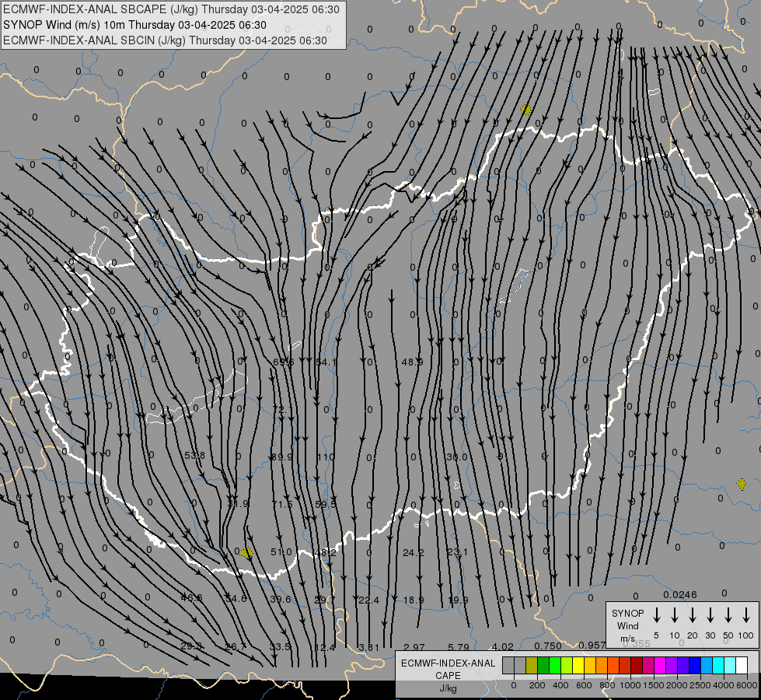Click the 5 m/s wind arrow in legend
The image size is (761, 700).
click(656, 615)
